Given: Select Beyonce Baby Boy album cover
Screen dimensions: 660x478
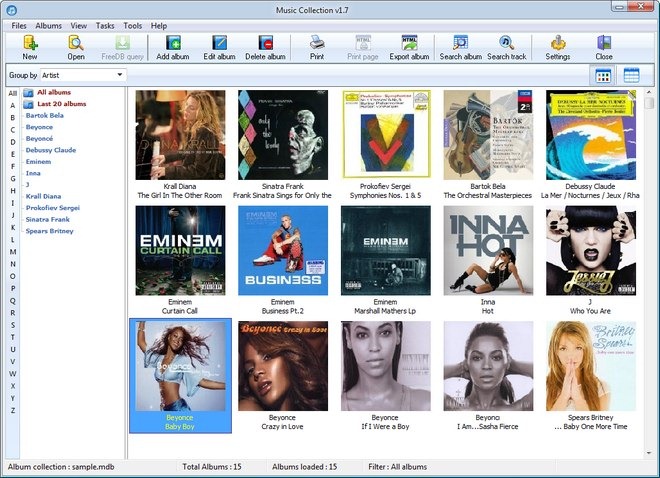Looking at the screenshot, I should tap(180, 366).
